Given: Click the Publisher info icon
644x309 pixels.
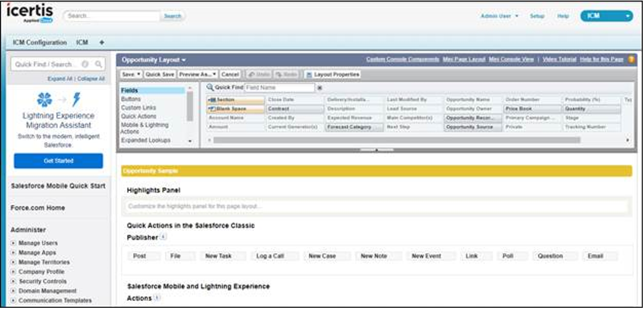Looking at the screenshot, I should [163, 237].
